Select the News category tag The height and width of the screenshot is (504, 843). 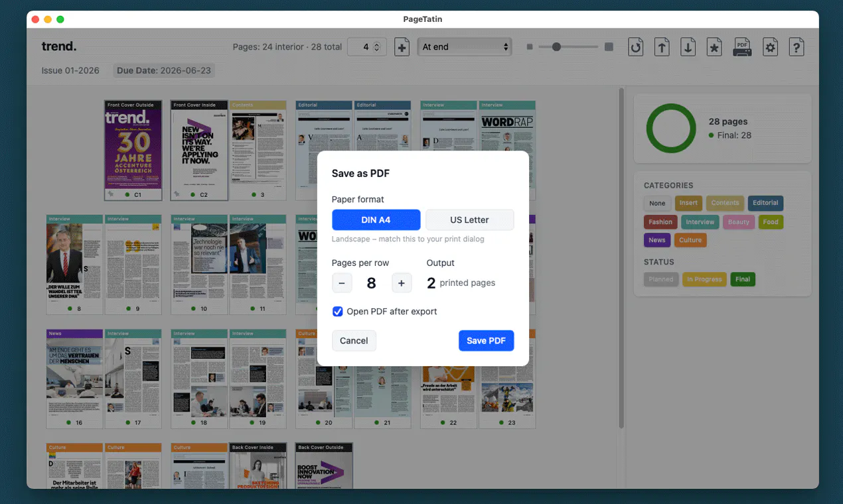[657, 240]
